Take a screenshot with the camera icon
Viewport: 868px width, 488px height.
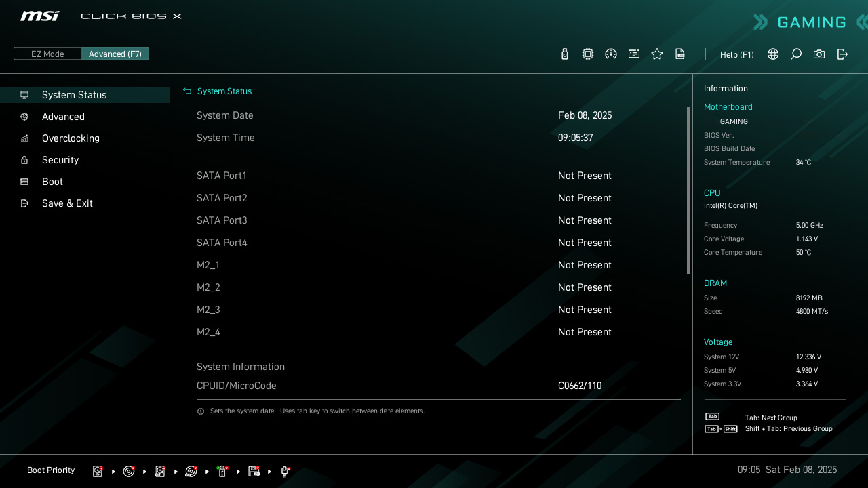click(x=819, y=54)
